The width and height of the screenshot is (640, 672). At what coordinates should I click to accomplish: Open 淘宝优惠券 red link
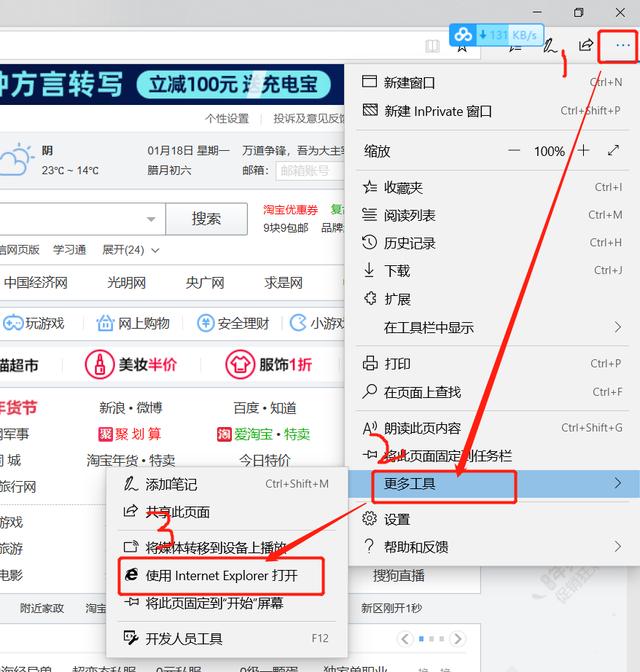(x=290, y=210)
